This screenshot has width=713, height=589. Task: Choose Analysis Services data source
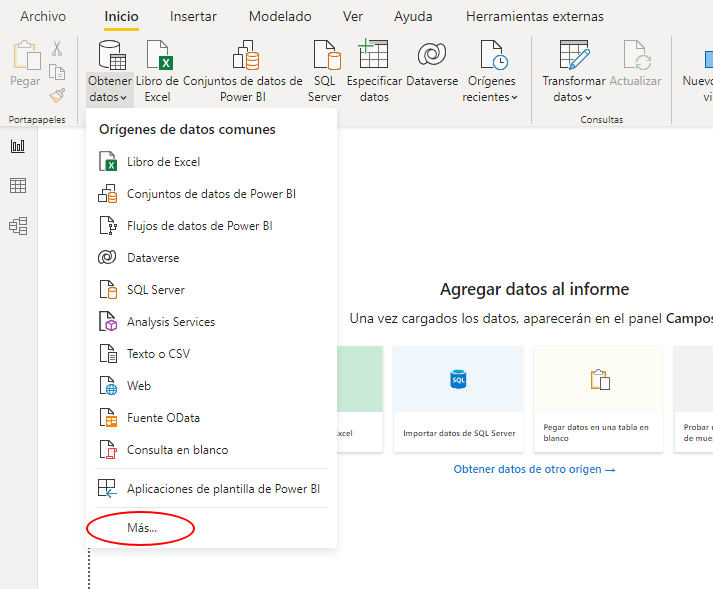click(x=211, y=322)
